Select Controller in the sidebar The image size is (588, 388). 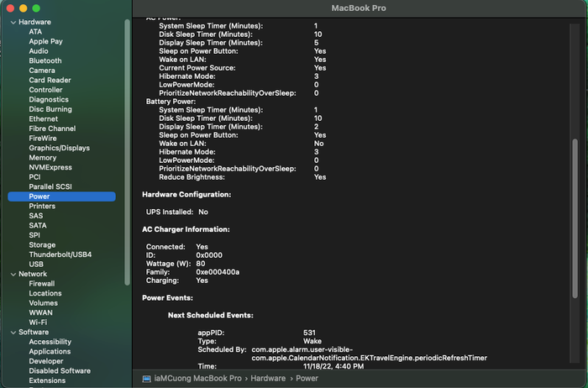45,90
